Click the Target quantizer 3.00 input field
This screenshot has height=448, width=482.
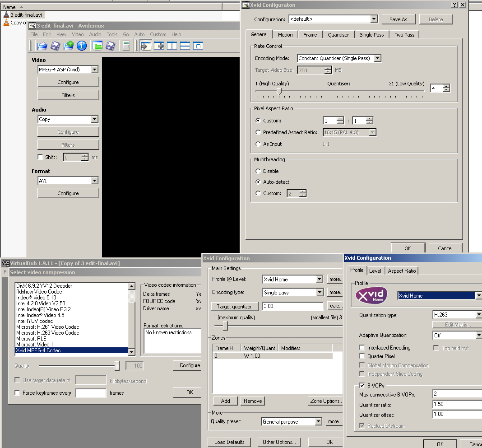tap(293, 306)
